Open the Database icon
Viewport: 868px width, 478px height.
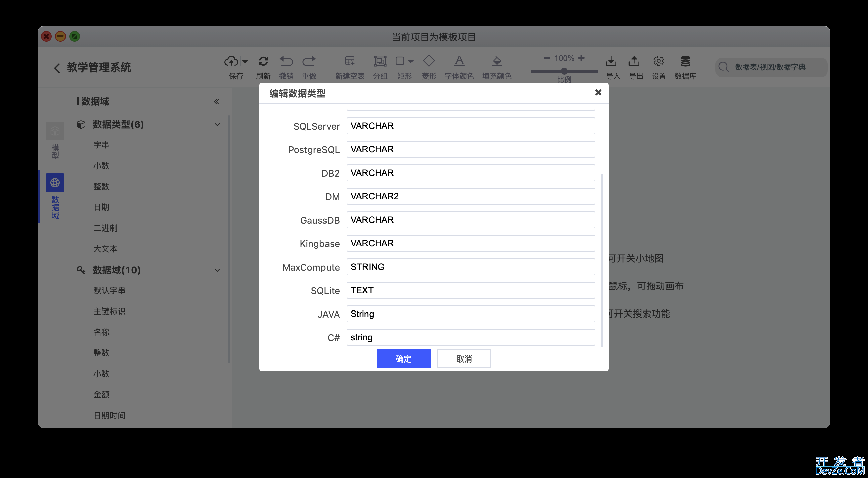pyautogui.click(x=685, y=61)
